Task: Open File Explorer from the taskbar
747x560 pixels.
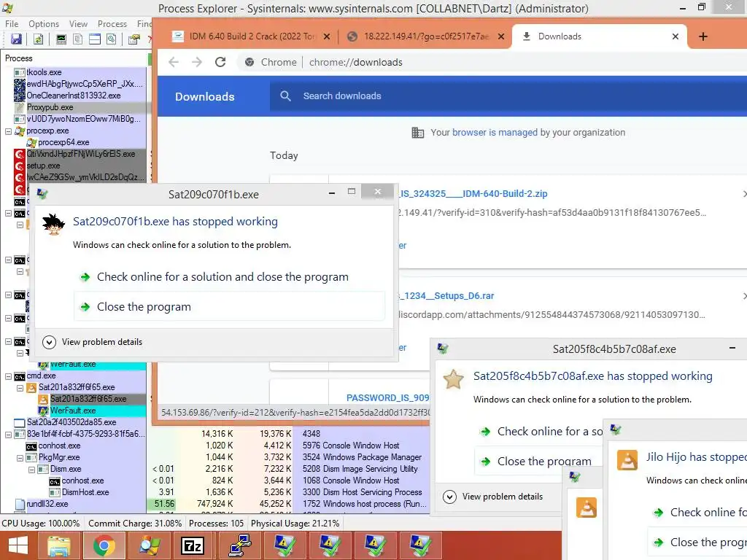Action: pos(59,545)
